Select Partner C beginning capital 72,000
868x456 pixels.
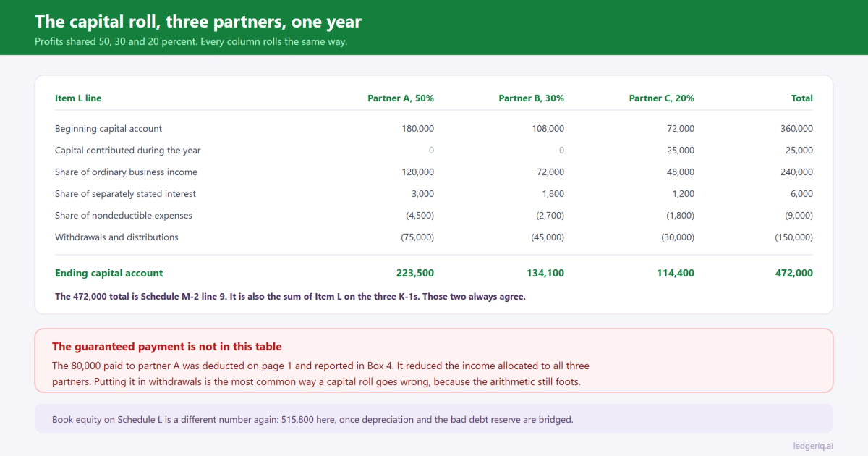(x=681, y=129)
